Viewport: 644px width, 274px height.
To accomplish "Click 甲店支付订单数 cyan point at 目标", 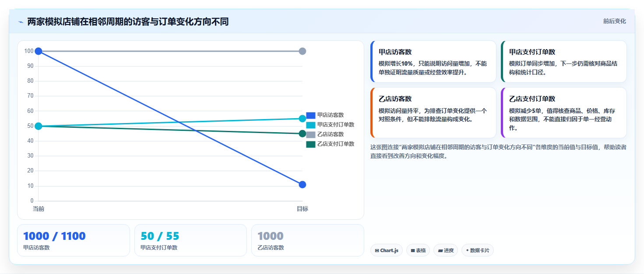I will click(302, 119).
